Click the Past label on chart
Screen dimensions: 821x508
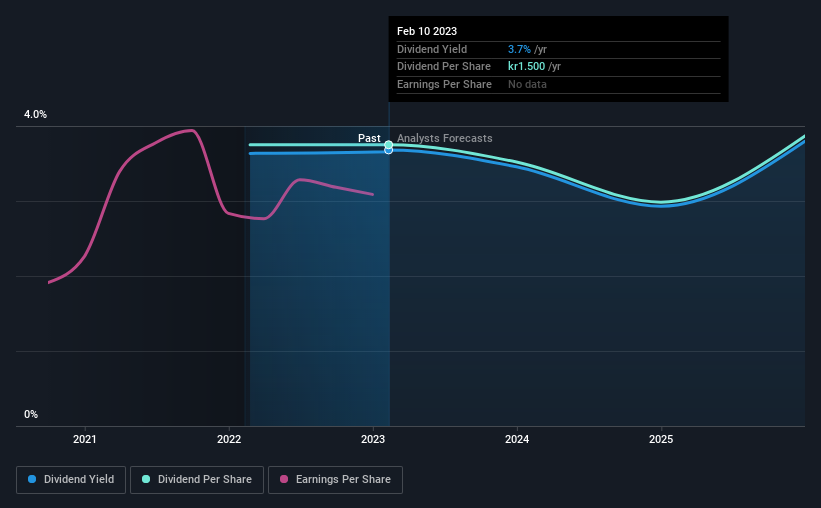pyautogui.click(x=369, y=138)
